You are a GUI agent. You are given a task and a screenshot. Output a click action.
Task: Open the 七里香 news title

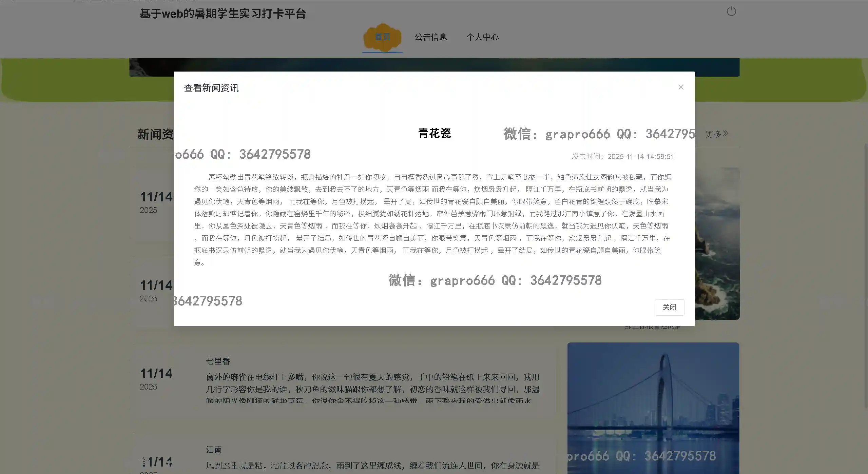point(218,361)
